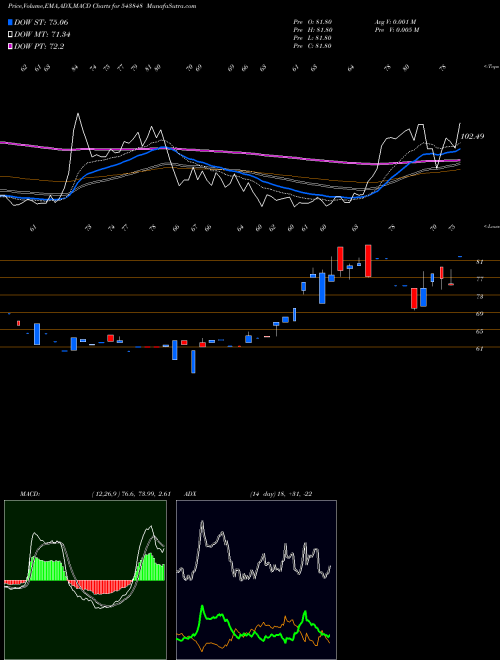The width and height of the screenshot is (500, 660).
Task: Select the 'DOW PT: 72.2' label
Action: [39, 47]
